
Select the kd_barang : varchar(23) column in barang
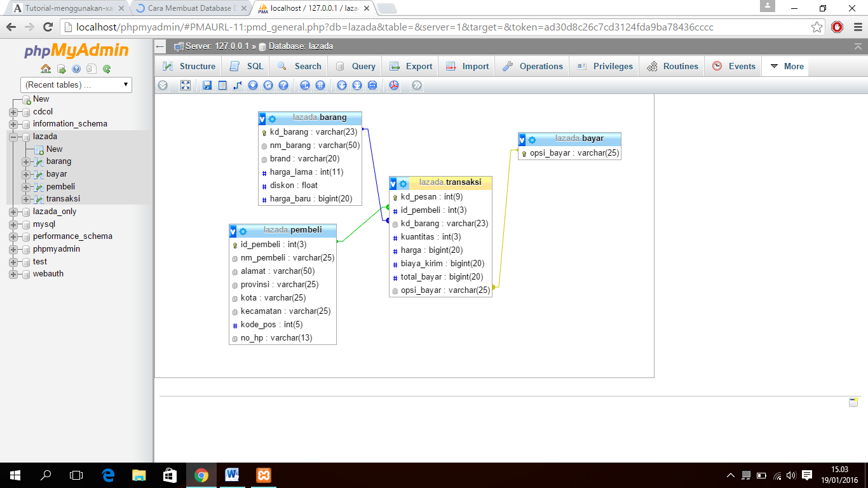pyautogui.click(x=310, y=132)
